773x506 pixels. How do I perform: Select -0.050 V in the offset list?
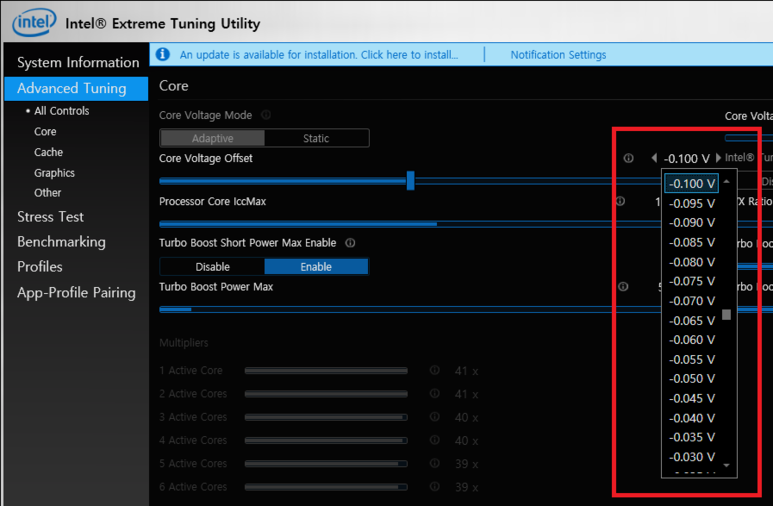point(692,379)
